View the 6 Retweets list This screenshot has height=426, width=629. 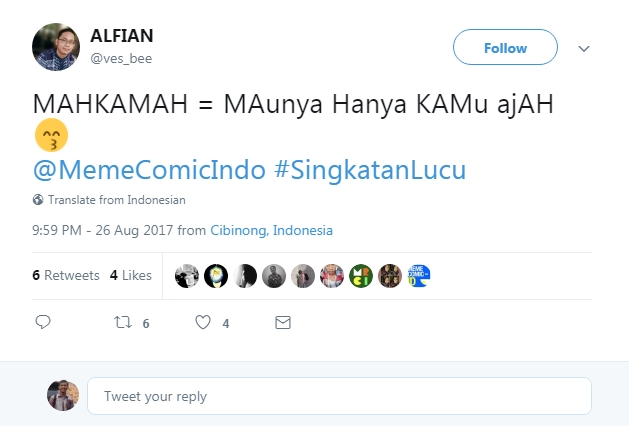[65, 275]
